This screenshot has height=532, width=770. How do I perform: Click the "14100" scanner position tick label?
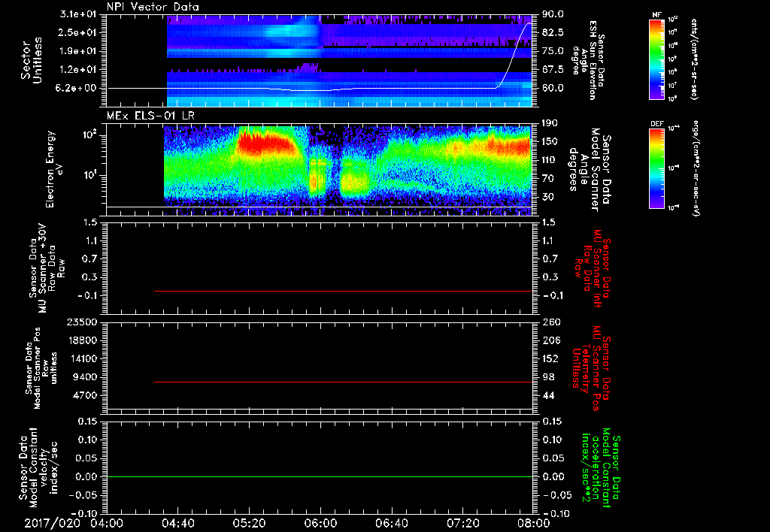pyautogui.click(x=84, y=358)
